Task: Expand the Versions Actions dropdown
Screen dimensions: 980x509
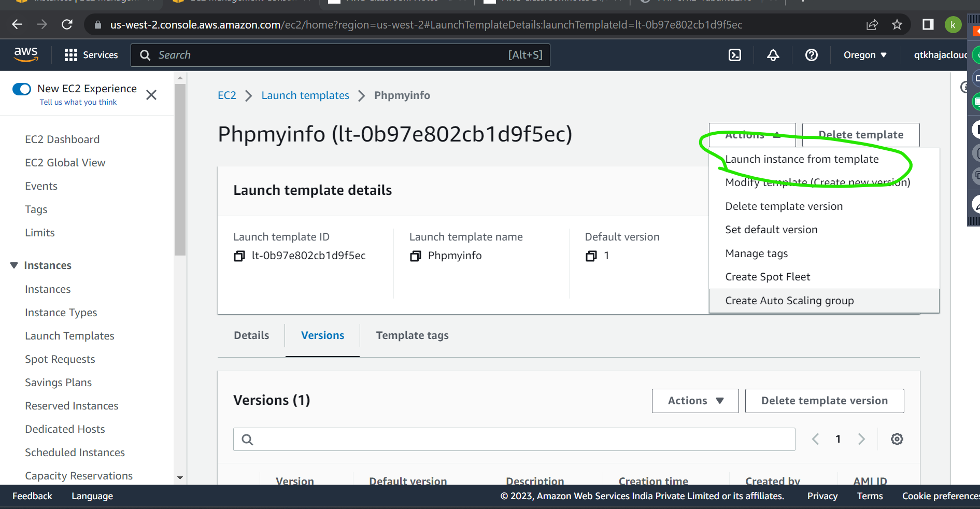Action: (x=695, y=401)
